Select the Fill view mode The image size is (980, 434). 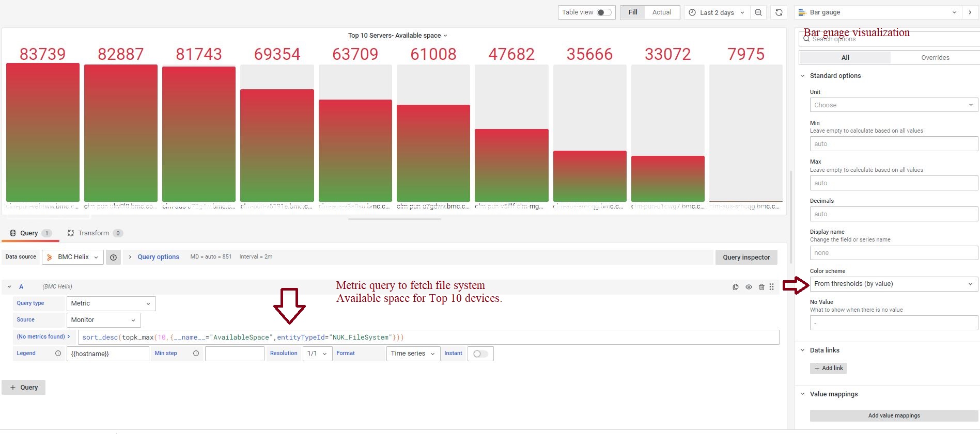coord(633,12)
